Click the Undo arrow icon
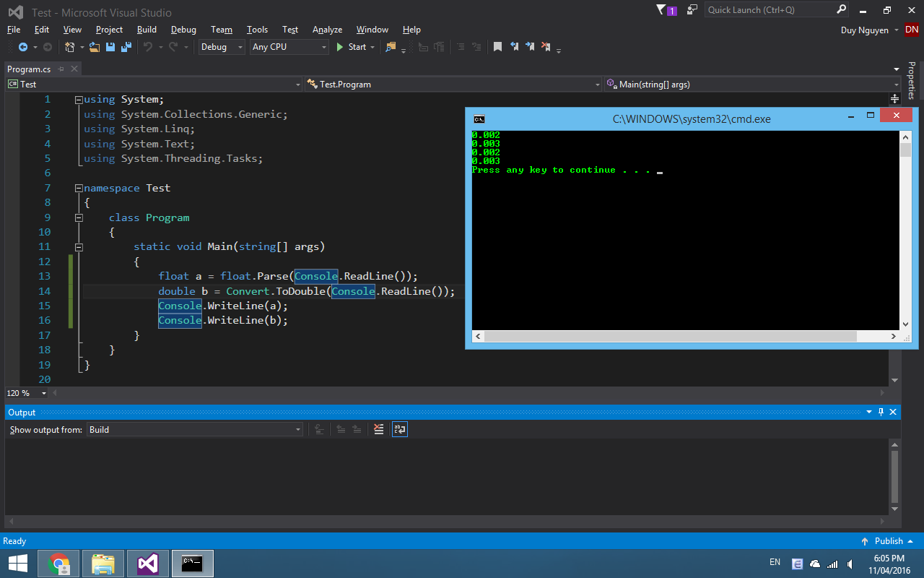 147,47
